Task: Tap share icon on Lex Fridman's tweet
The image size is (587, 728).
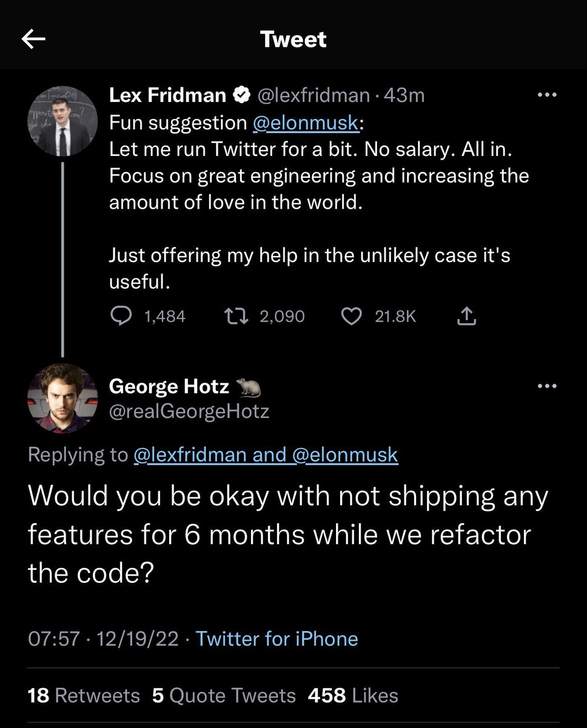Action: [466, 316]
